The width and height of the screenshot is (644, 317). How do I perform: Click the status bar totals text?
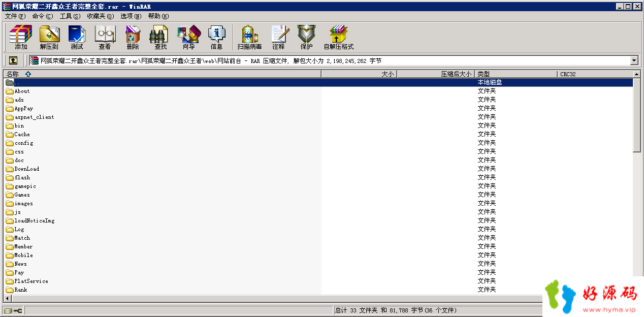tap(396, 310)
